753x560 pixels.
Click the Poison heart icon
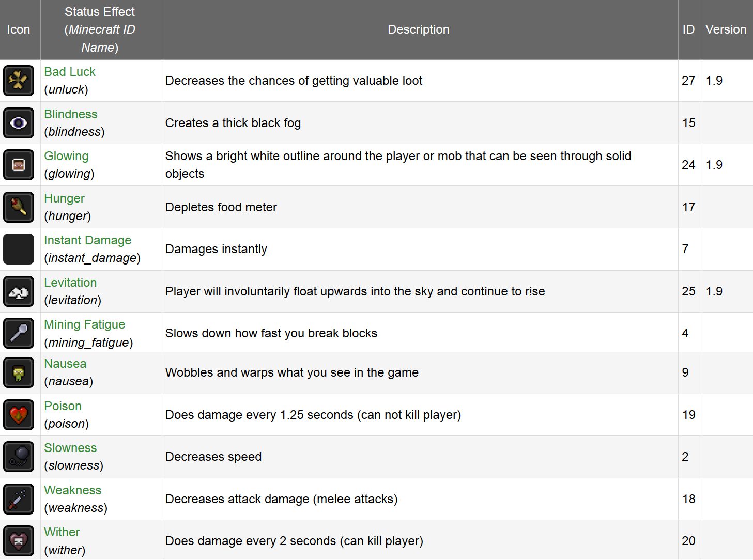[x=19, y=415]
